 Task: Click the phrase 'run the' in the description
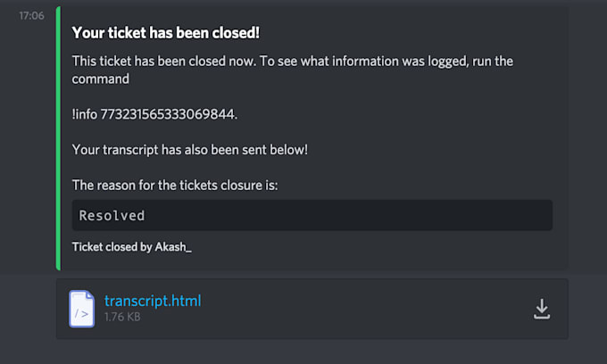(493, 62)
